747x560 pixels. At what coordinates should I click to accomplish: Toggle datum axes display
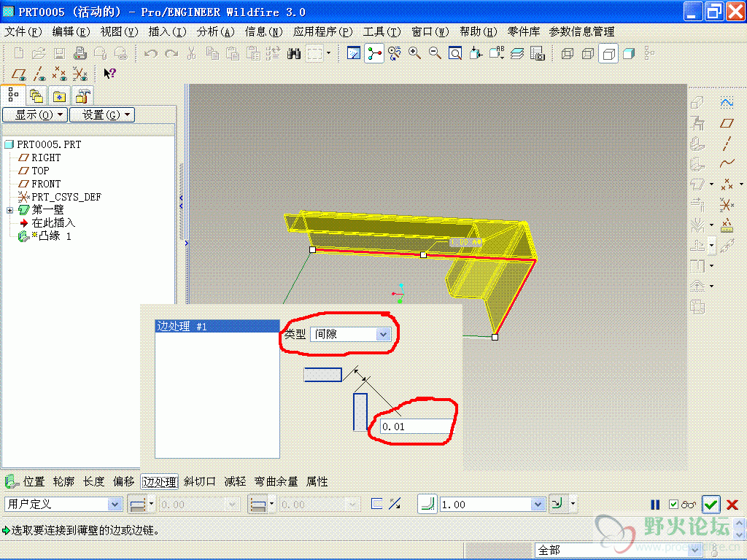[39, 74]
